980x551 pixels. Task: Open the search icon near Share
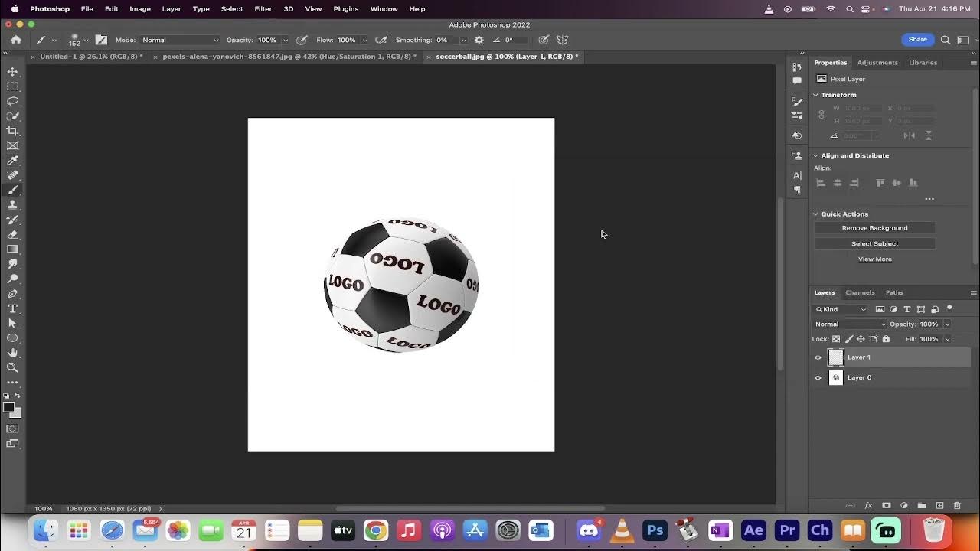[946, 40]
